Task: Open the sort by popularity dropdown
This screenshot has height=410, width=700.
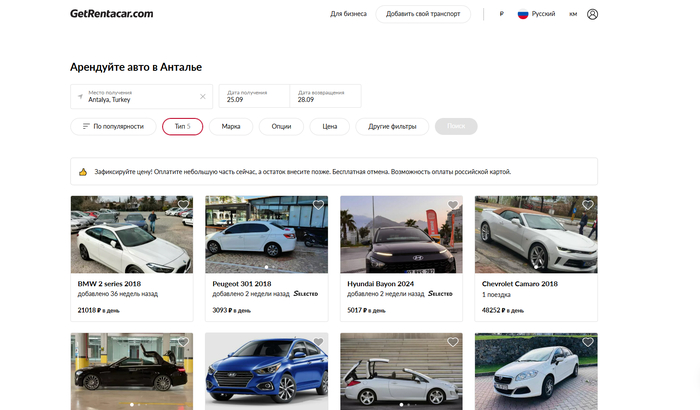Action: [113, 127]
